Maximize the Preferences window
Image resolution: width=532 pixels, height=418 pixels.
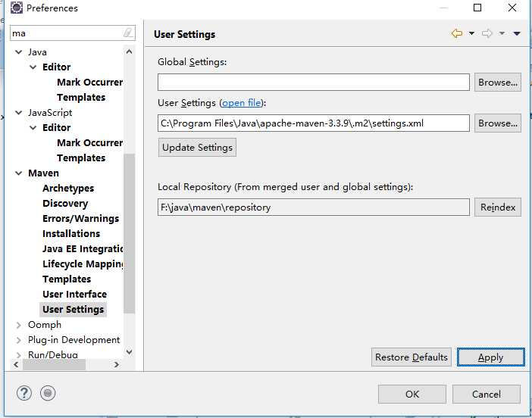click(x=477, y=8)
